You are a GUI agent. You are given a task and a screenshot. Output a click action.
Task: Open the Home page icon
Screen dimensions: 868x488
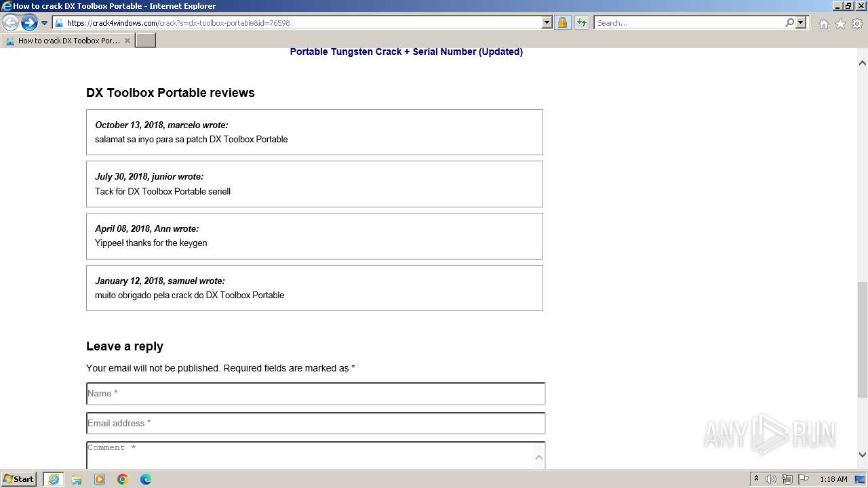coord(823,24)
